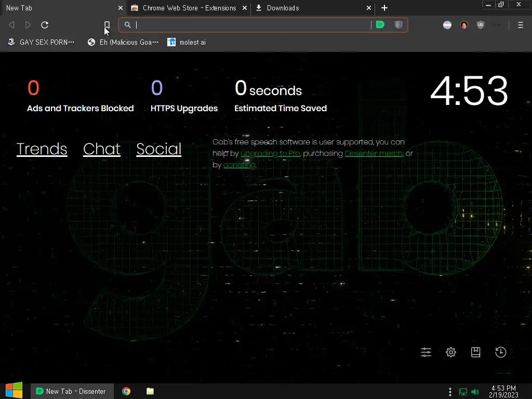Image resolution: width=532 pixels, height=399 pixels.
Task: Click the striped flag extension icon
Action: (447, 25)
